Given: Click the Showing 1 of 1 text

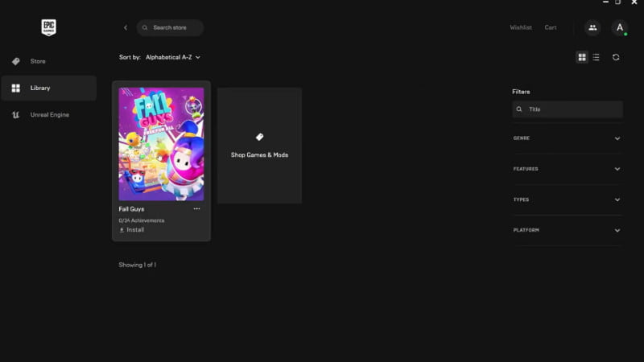Looking at the screenshot, I should [137, 265].
